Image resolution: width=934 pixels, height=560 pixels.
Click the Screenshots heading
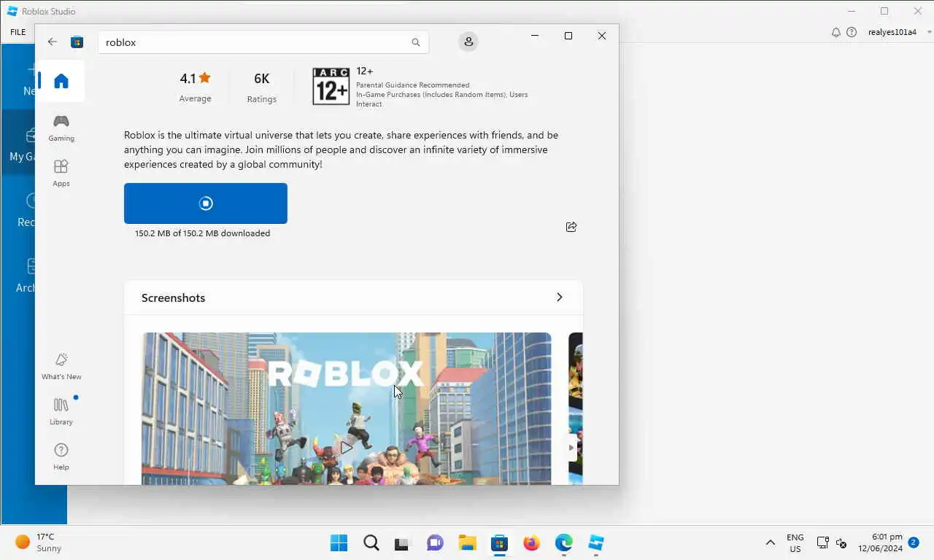click(x=173, y=297)
